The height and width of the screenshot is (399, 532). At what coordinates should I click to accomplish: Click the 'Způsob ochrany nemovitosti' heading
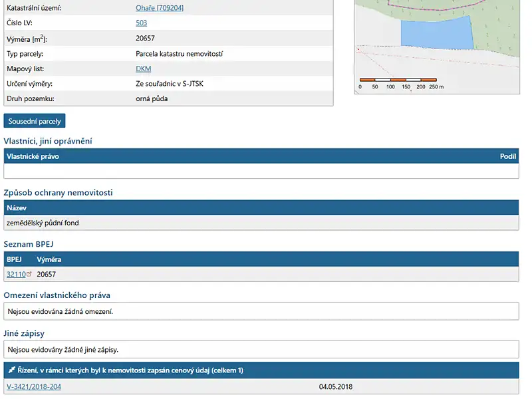[x=58, y=192]
